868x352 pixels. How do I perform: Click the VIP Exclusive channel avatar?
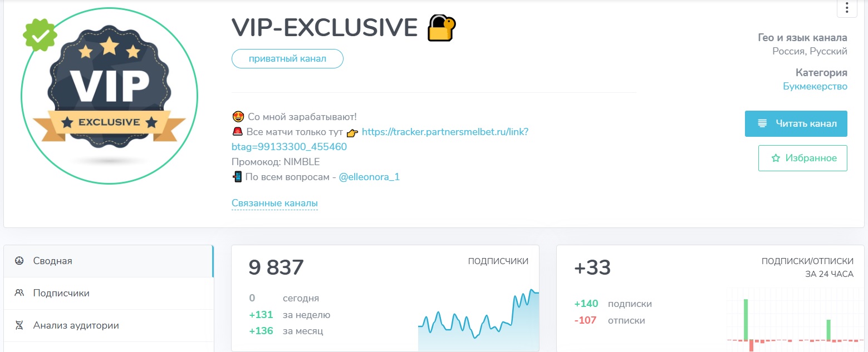coord(109,96)
